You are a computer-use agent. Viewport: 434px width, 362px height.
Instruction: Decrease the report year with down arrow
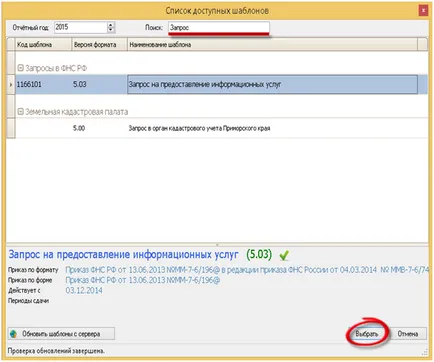point(111,30)
